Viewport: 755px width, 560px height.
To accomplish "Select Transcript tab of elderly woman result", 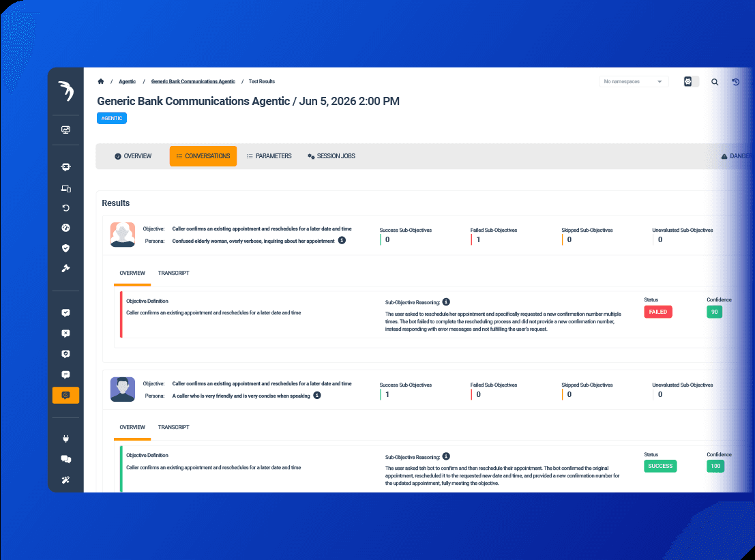I will coord(173,273).
